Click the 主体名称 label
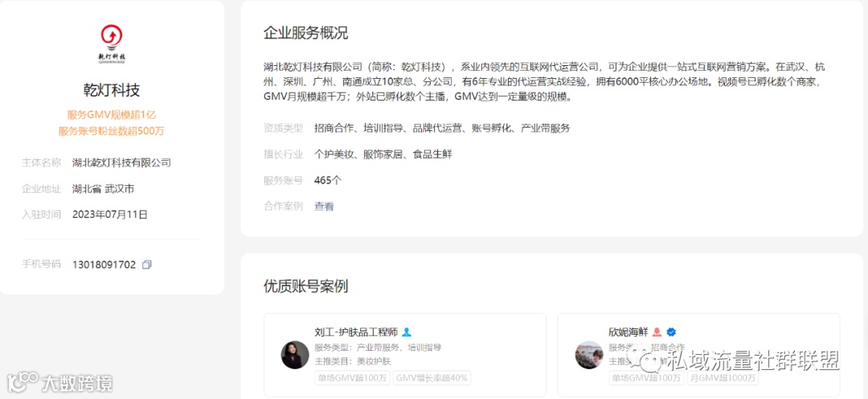Screen dimensions: 868x399 (42, 162)
